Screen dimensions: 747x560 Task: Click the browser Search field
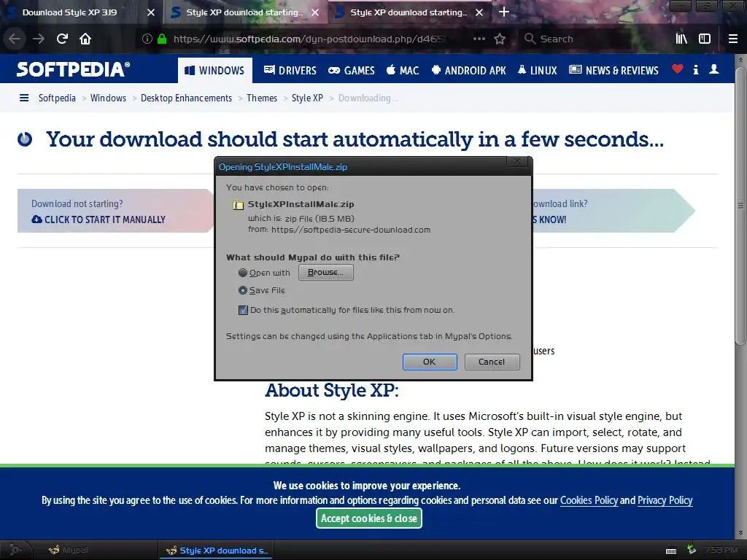click(576, 39)
